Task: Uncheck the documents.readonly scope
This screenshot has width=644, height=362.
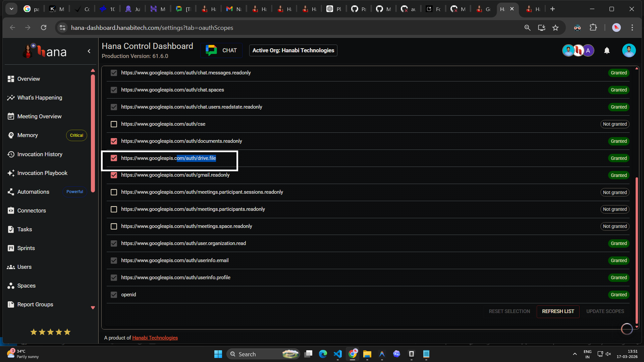Action: [x=113, y=141]
